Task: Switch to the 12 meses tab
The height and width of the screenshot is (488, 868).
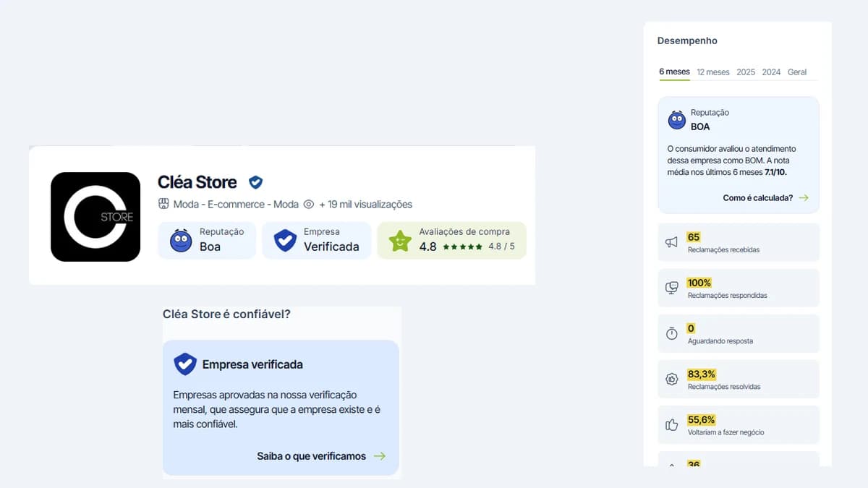Action: [713, 72]
